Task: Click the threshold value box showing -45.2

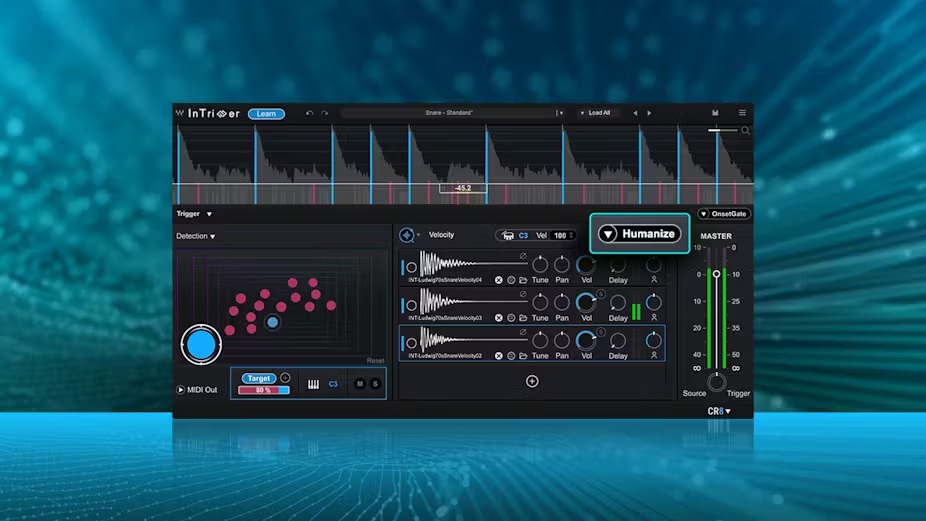Action: pos(463,188)
